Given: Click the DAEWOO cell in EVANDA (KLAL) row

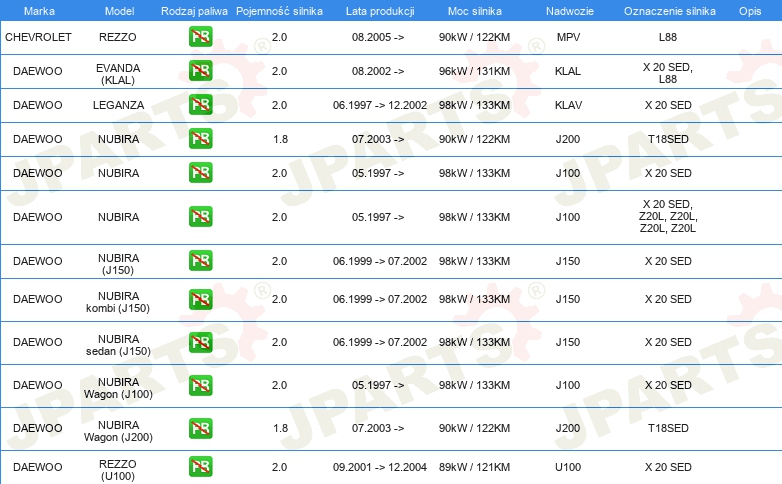Looking at the screenshot, I should click(x=38, y=71).
